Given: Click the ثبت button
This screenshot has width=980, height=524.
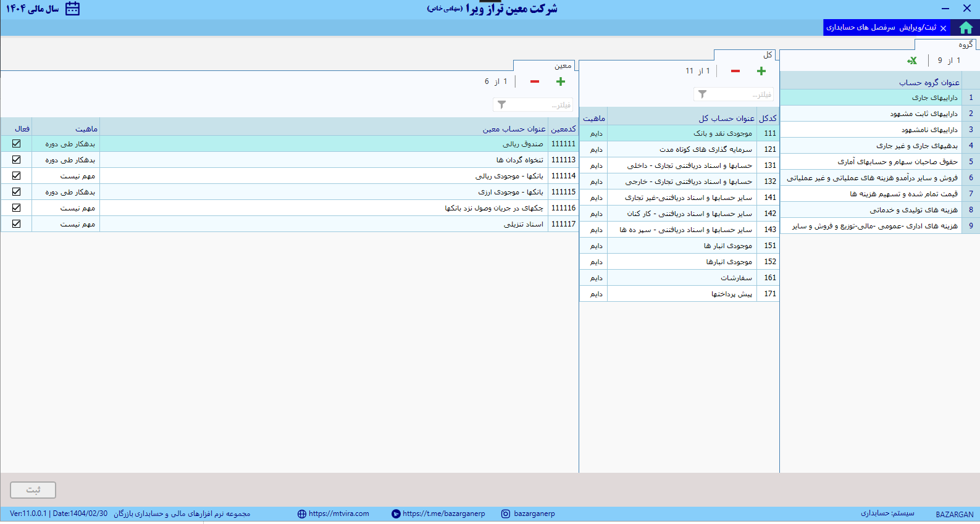Looking at the screenshot, I should tap(33, 490).
